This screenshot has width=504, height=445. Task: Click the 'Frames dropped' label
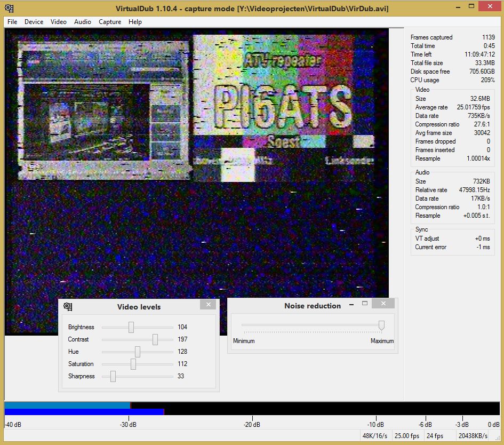tap(435, 141)
